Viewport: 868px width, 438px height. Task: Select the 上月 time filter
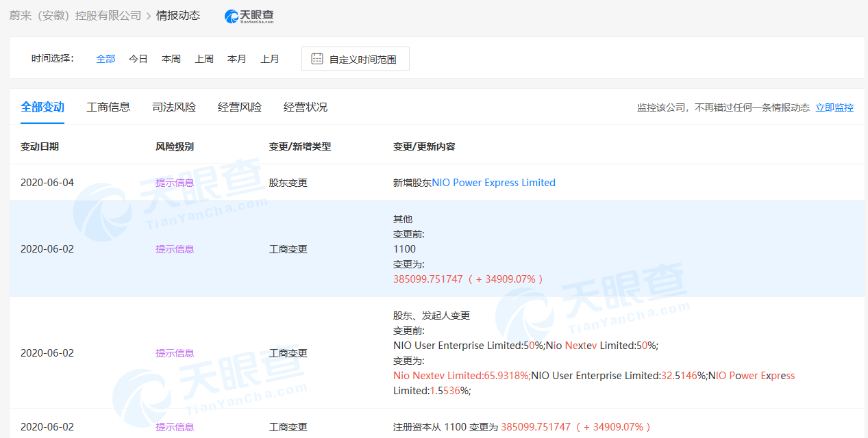pos(270,59)
